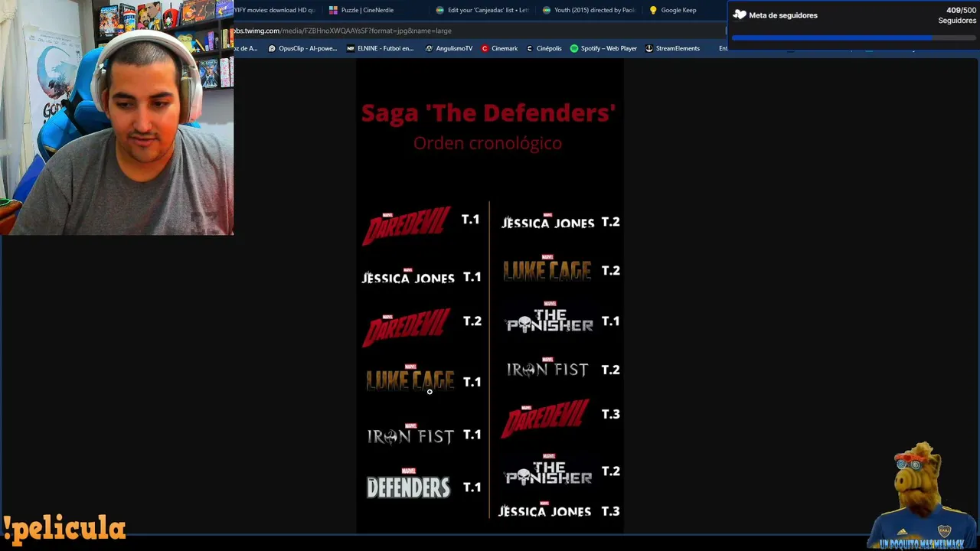The width and height of the screenshot is (980, 551).
Task: Click the Daredevil T.2 logo
Action: coord(407,327)
